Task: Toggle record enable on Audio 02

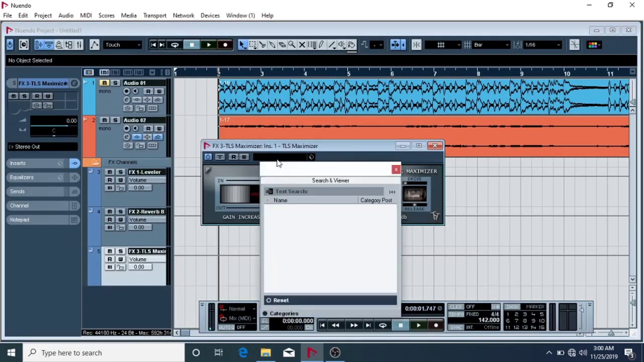Action: coord(126,129)
